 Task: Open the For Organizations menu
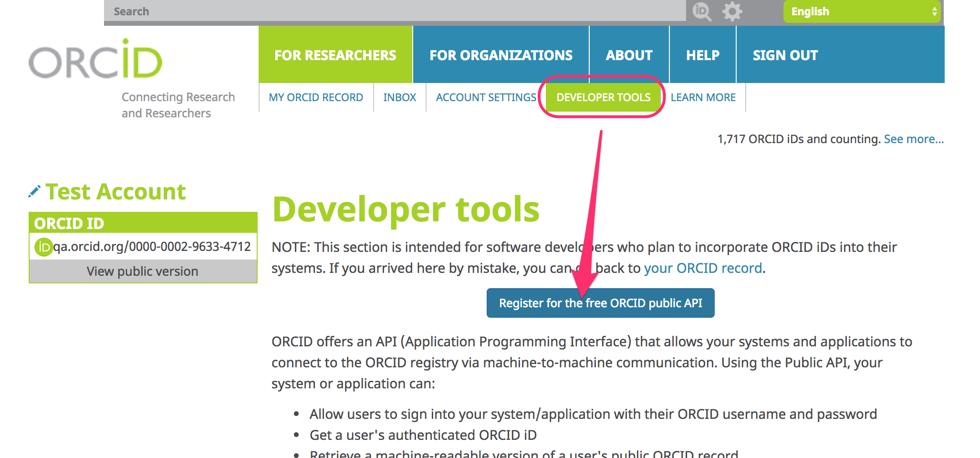point(501,55)
